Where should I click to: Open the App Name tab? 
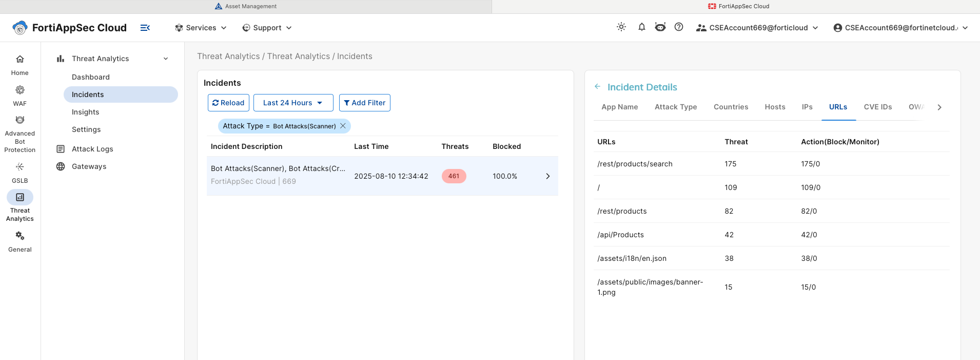pyautogui.click(x=620, y=107)
